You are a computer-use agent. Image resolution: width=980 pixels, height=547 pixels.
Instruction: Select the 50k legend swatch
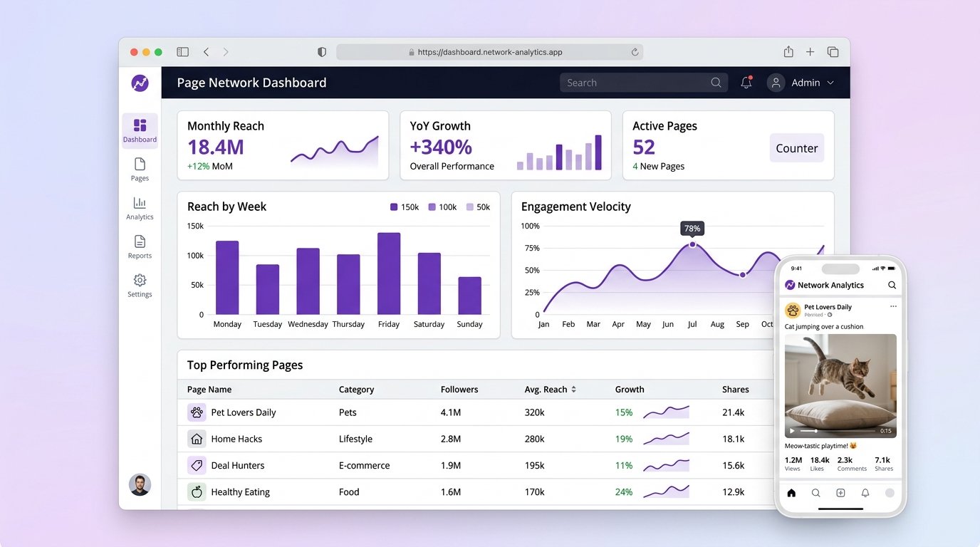pyautogui.click(x=469, y=207)
